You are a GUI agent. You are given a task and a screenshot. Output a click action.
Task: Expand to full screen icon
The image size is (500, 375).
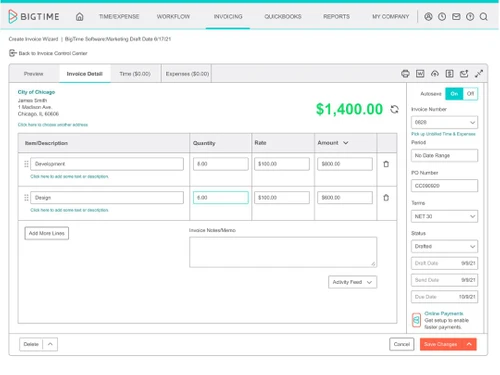click(x=479, y=74)
